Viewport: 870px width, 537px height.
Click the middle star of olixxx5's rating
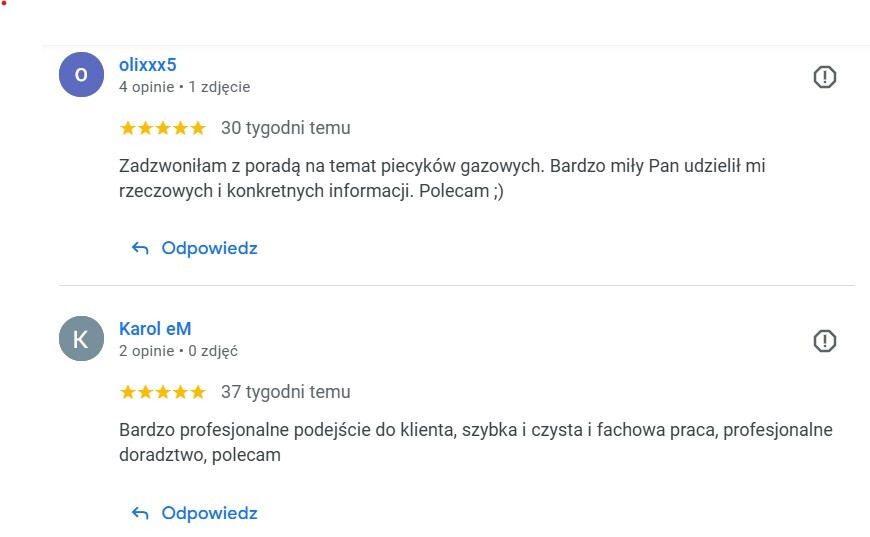coord(163,128)
